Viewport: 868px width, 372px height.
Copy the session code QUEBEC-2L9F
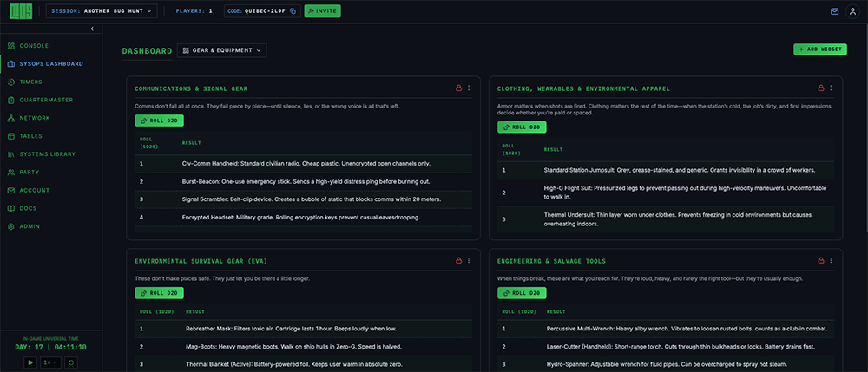coord(293,11)
